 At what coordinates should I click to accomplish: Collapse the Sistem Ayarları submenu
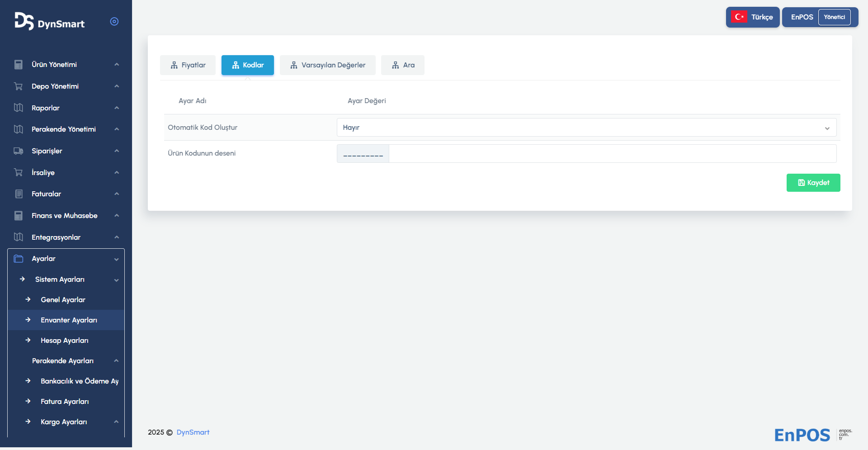pos(117,280)
